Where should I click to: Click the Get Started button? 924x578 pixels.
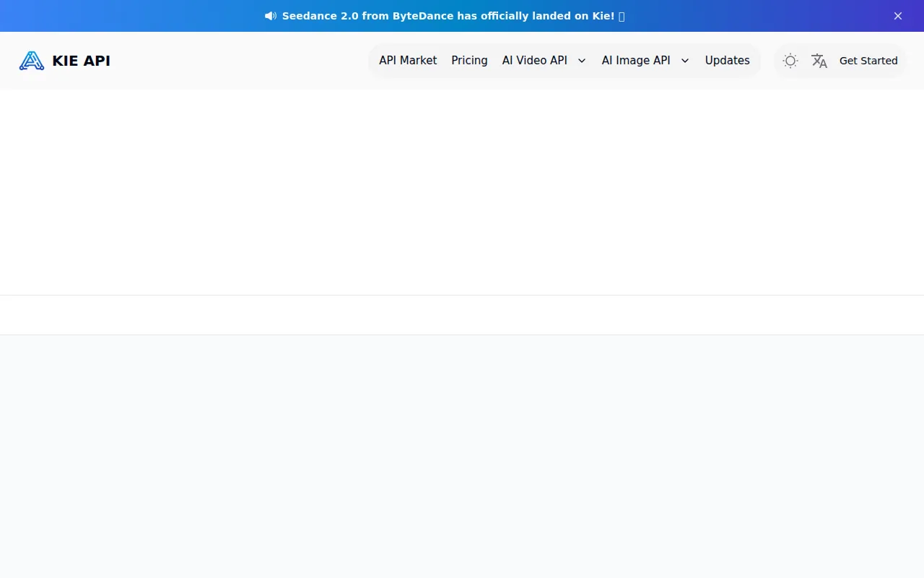pos(868,61)
